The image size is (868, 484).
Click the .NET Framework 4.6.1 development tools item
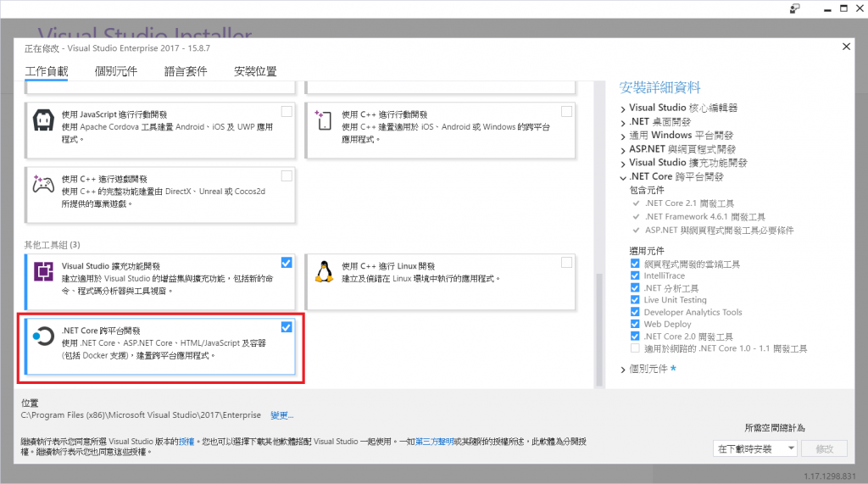(704, 216)
